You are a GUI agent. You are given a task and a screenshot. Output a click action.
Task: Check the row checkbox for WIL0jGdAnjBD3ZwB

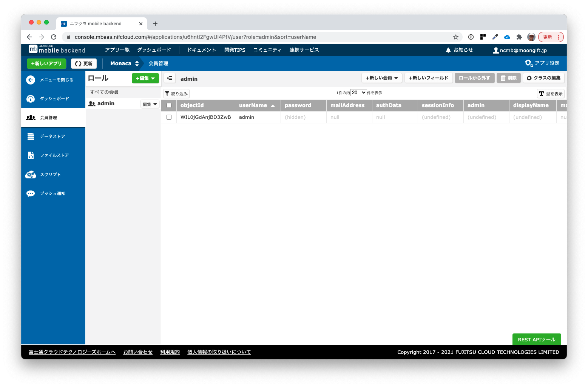pos(169,117)
